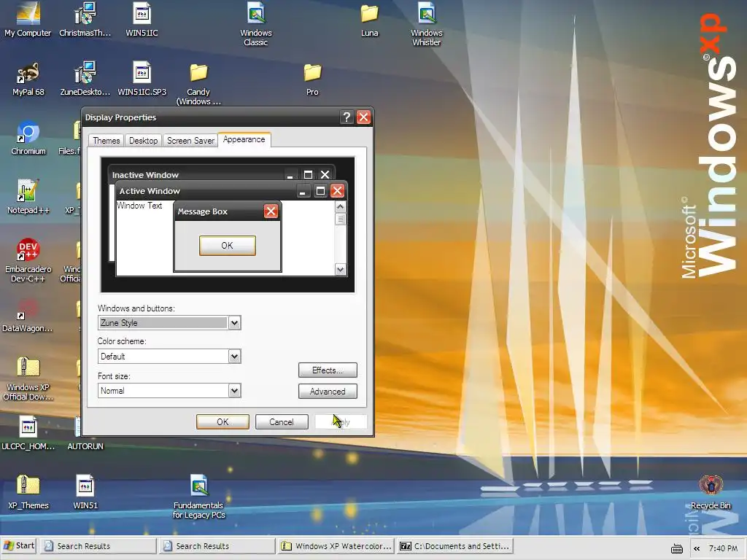The image size is (747, 560).
Task: Open XP_Themes zip folder icon
Action: tap(28, 492)
